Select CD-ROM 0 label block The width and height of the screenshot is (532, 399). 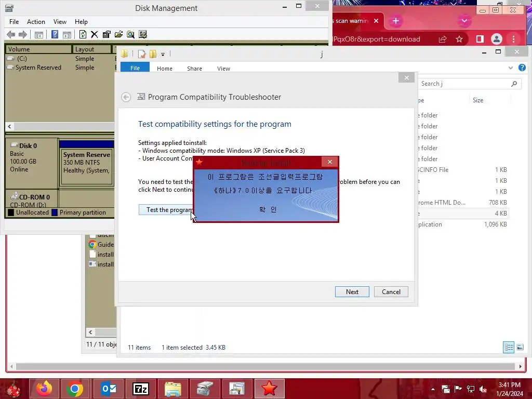coord(32,199)
